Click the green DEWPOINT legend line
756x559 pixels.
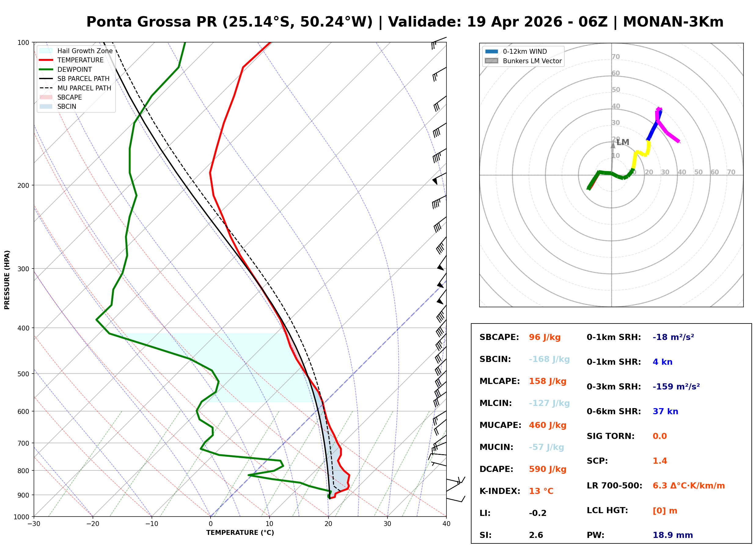46,69
